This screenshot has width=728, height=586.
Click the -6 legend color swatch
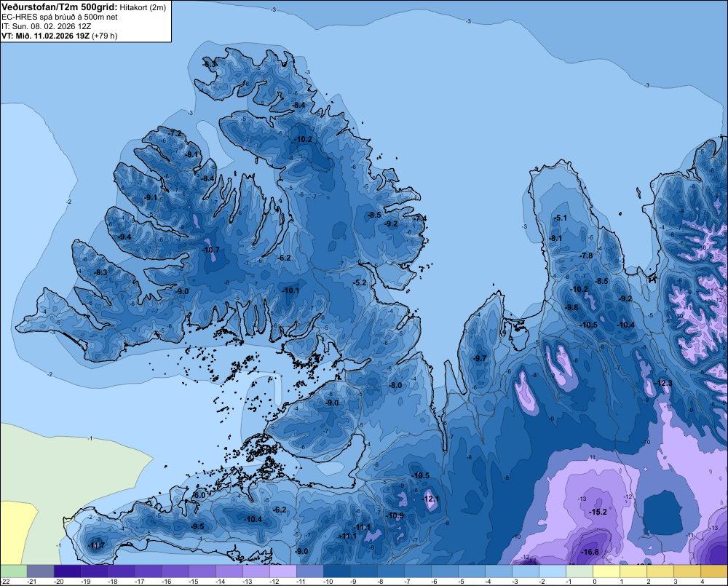click(444, 571)
